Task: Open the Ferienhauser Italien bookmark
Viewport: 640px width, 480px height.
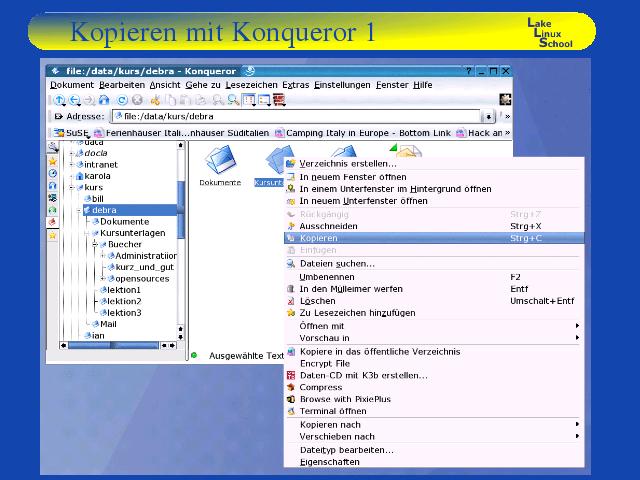Action: [181, 133]
